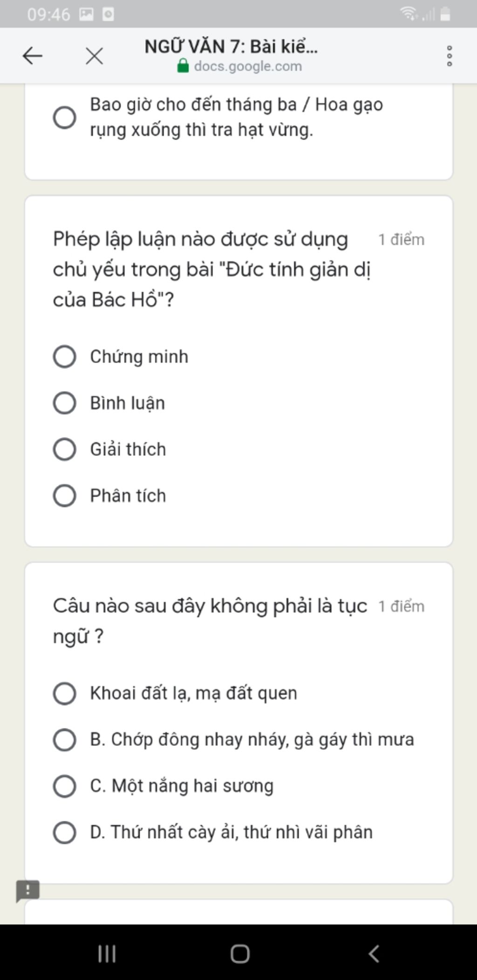
Task: Pick the 'Phân tích' answer
Action: tap(65, 496)
